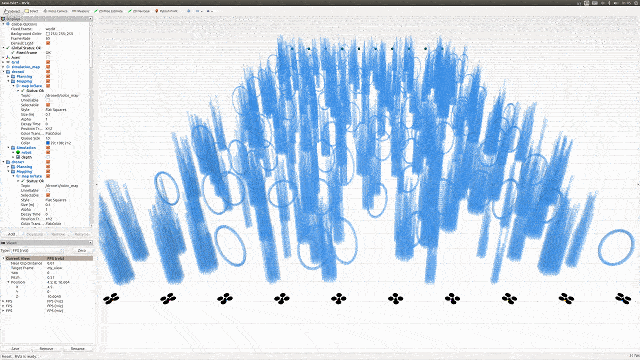Enable the Axes display checkbox
This screenshot has height=360, width=640.
pos(48,58)
